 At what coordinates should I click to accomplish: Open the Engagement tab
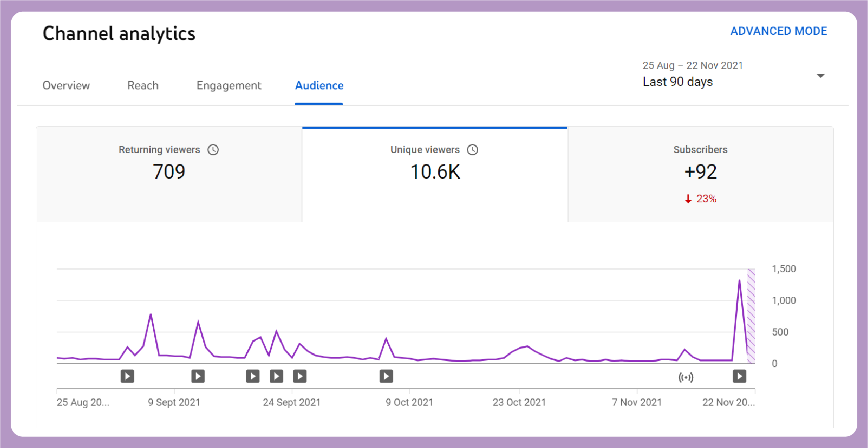click(x=229, y=86)
